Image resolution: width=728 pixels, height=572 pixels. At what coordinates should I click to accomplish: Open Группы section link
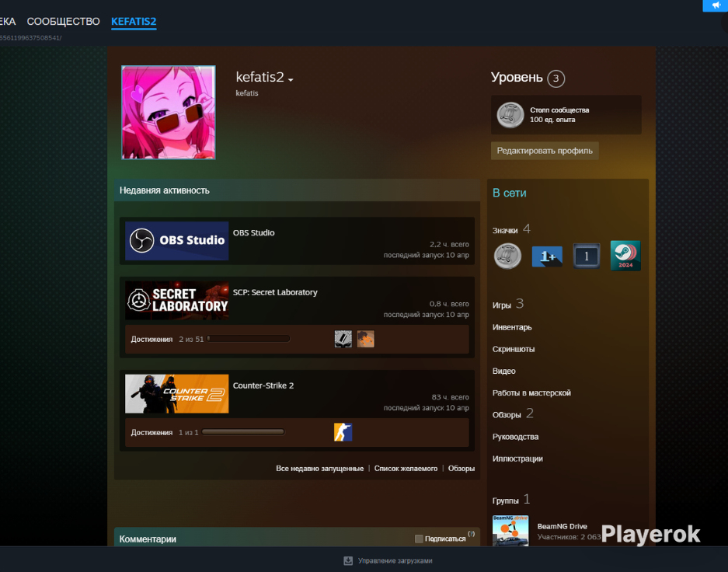[505, 500]
